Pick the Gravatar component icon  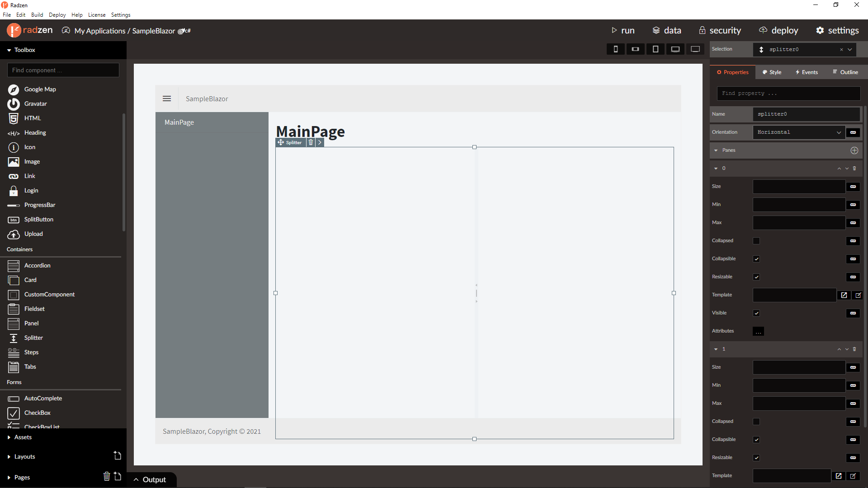tap(14, 104)
